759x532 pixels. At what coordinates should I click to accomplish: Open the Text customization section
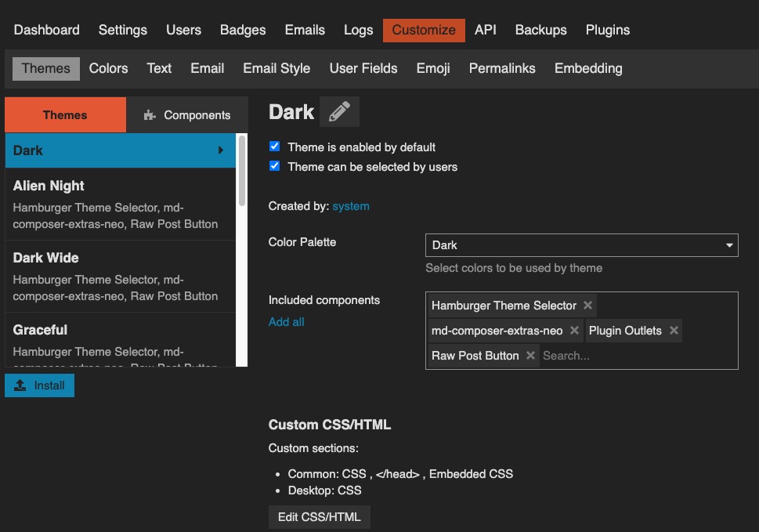[159, 69]
